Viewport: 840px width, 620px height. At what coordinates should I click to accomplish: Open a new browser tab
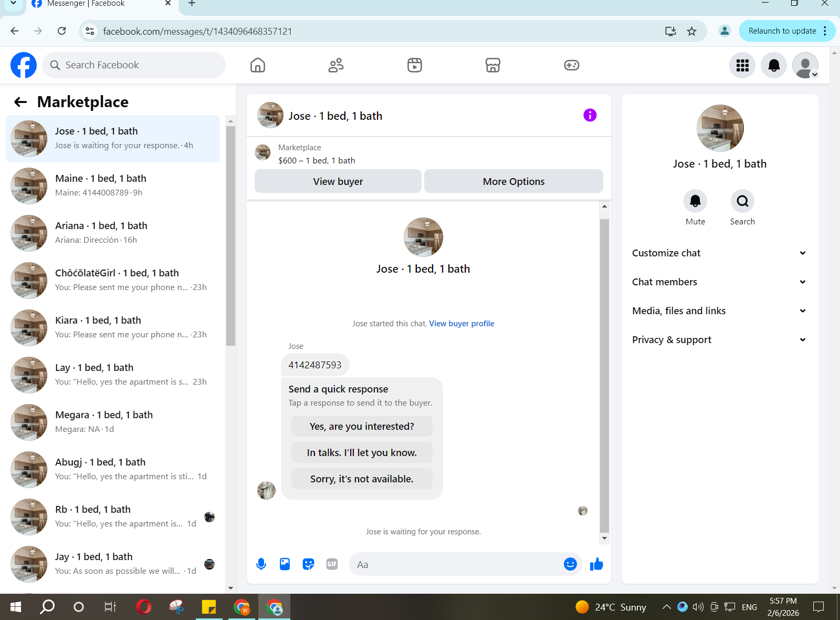(x=192, y=4)
